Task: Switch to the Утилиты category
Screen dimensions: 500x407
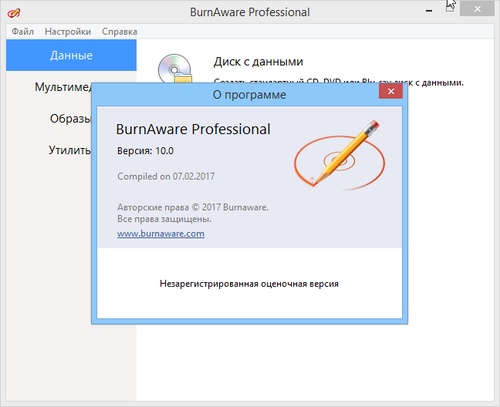Action: 70,150
